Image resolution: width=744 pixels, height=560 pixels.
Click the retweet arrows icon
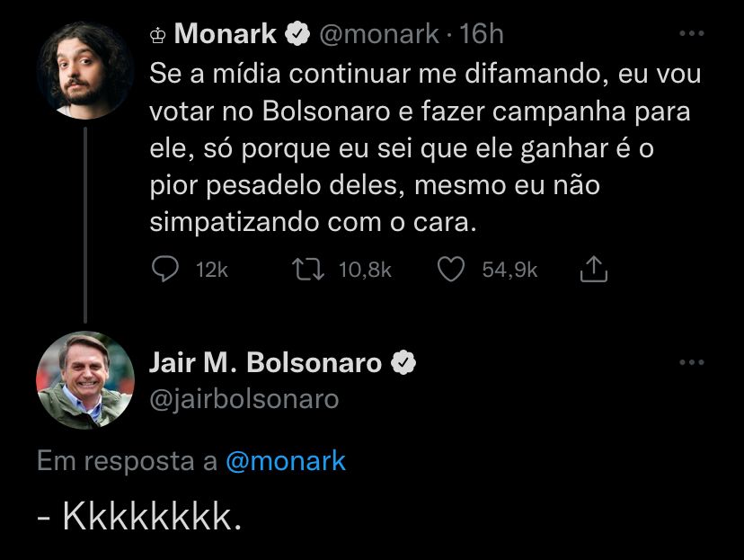[x=308, y=270]
